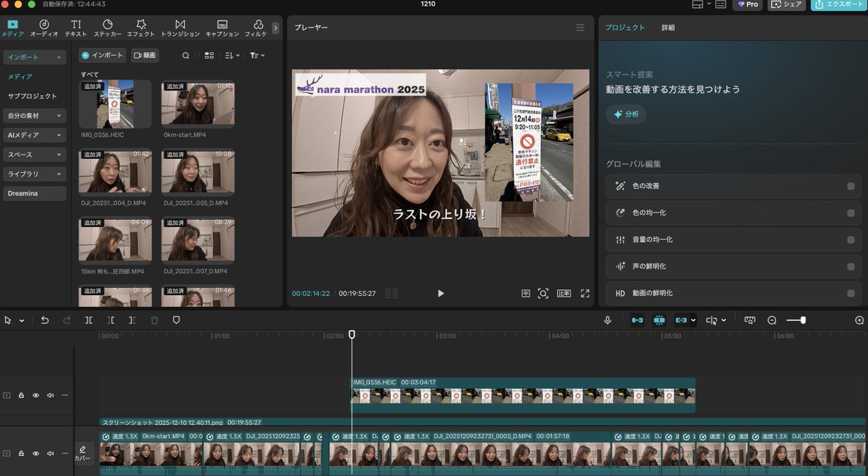This screenshot has width=868, height=476.
Task: Click the microphone voiceover icon above timeline
Action: [608, 320]
